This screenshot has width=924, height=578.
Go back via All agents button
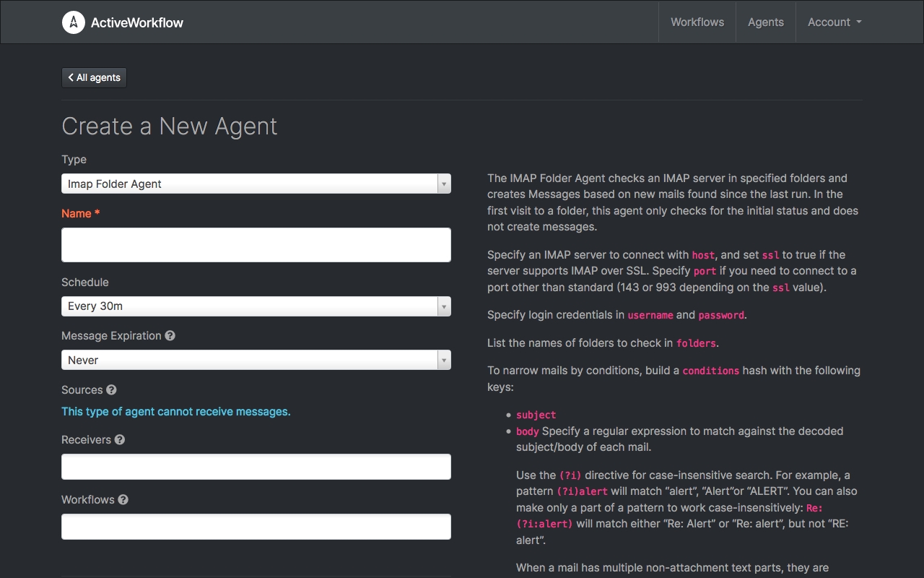click(95, 77)
